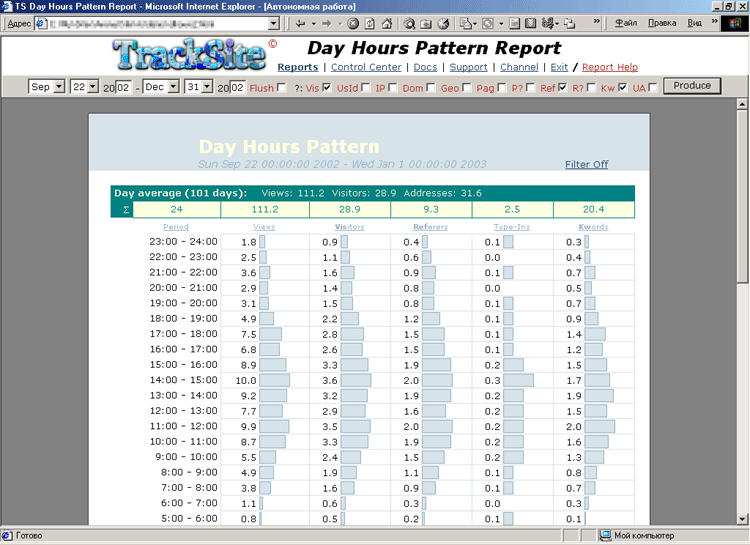The image size is (750, 545).
Task: Expand the menu bar overflow chevron after Вид
Action: [714, 21]
